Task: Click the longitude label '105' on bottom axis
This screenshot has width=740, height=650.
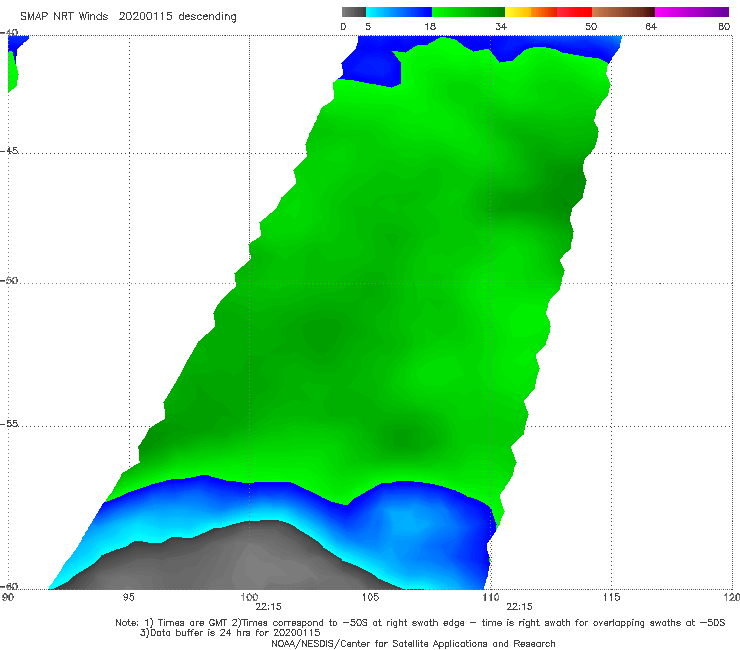Action: (x=370, y=597)
